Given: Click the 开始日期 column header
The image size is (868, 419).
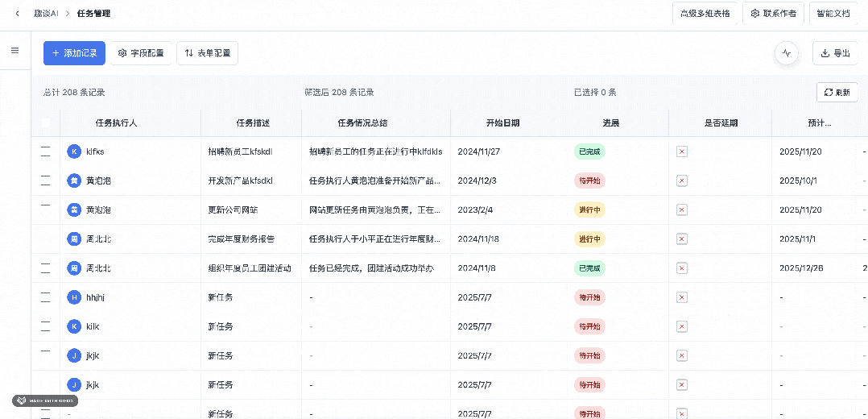Looking at the screenshot, I should (503, 123).
